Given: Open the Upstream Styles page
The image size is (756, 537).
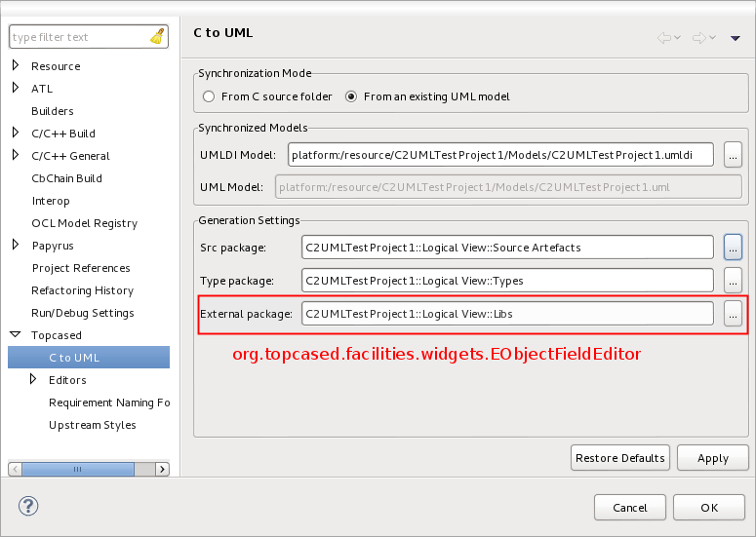Looking at the screenshot, I should click(x=92, y=425).
